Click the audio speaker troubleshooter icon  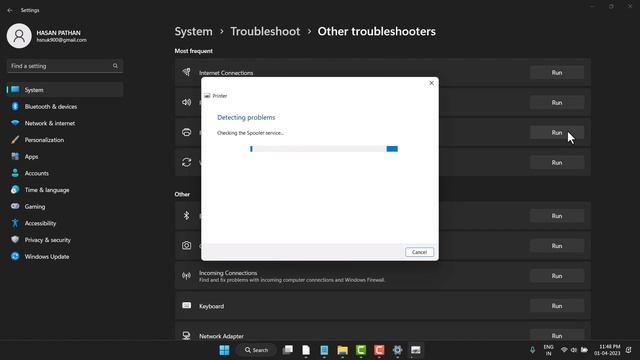point(187,102)
